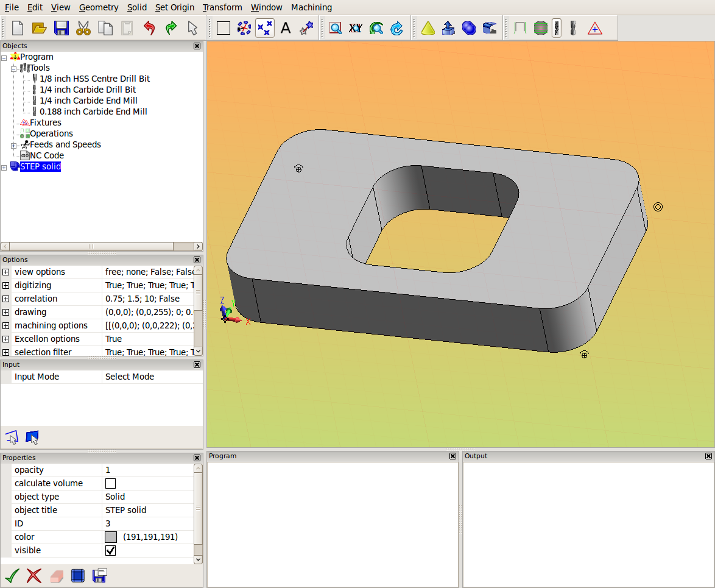Select the NC Code tree item

tap(46, 155)
